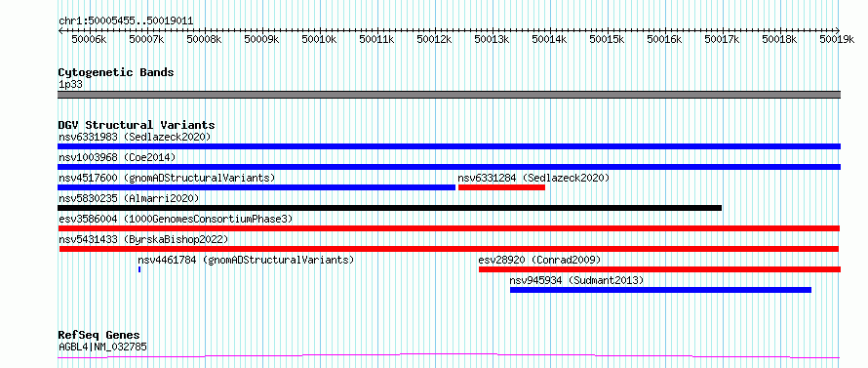Click the nsv6331284 (Sedlazeck2020) label
Screen dimensions: 868x368
coord(533,178)
